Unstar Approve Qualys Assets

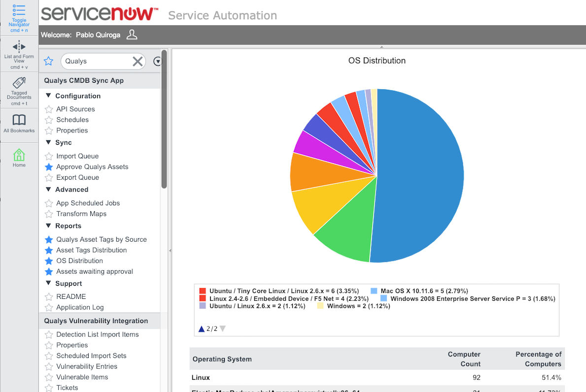[x=49, y=167]
